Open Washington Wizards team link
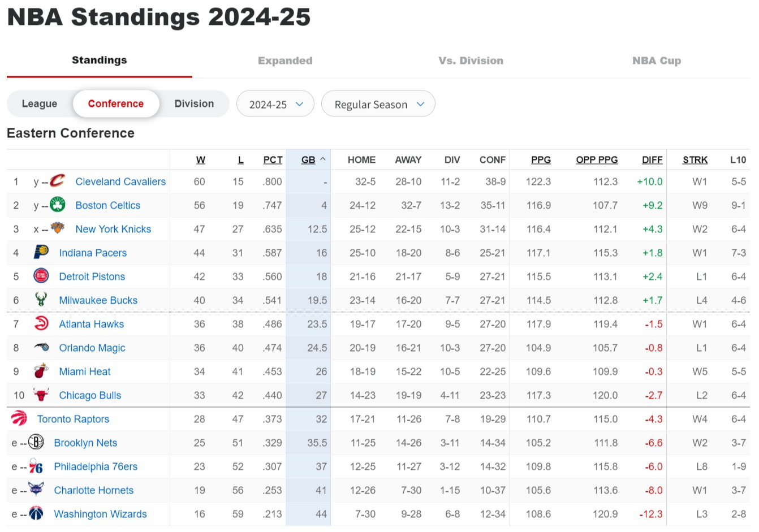Screen dimensions: 759x532 coord(100,514)
